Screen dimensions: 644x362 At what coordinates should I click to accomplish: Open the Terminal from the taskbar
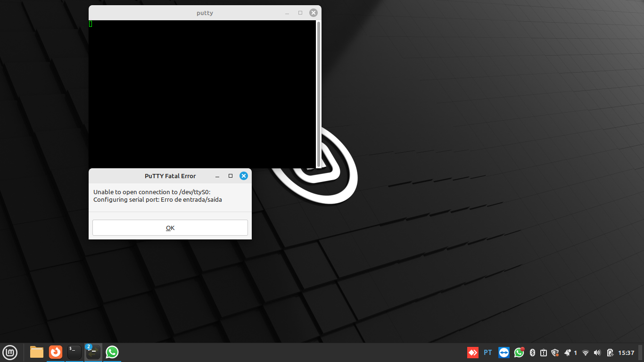tap(74, 352)
